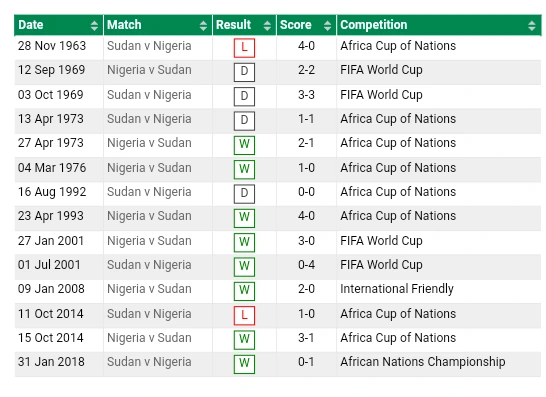Click red L badge for 11 Oct 2014
The image size is (546, 397).
coord(244,316)
